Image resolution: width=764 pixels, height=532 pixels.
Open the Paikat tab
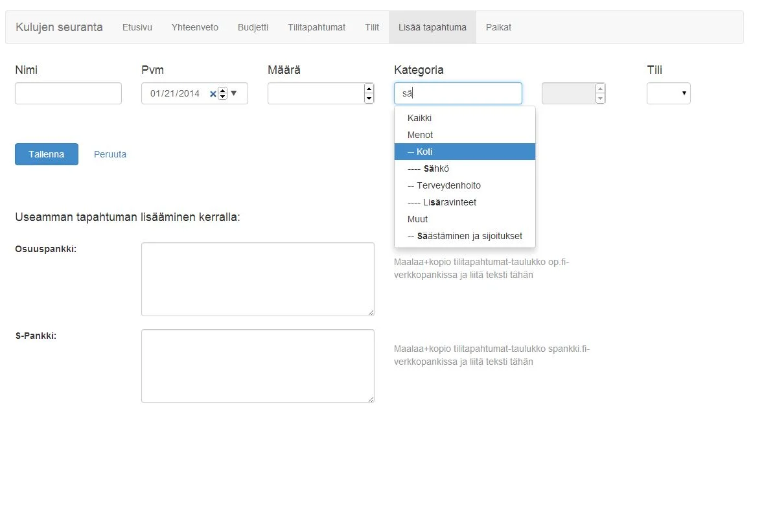pyautogui.click(x=498, y=27)
